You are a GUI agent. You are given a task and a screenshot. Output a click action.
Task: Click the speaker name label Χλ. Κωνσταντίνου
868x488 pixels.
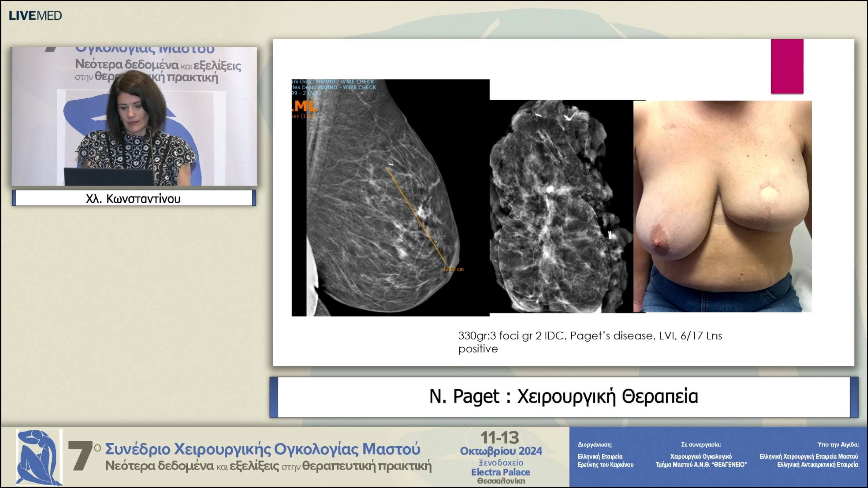133,199
